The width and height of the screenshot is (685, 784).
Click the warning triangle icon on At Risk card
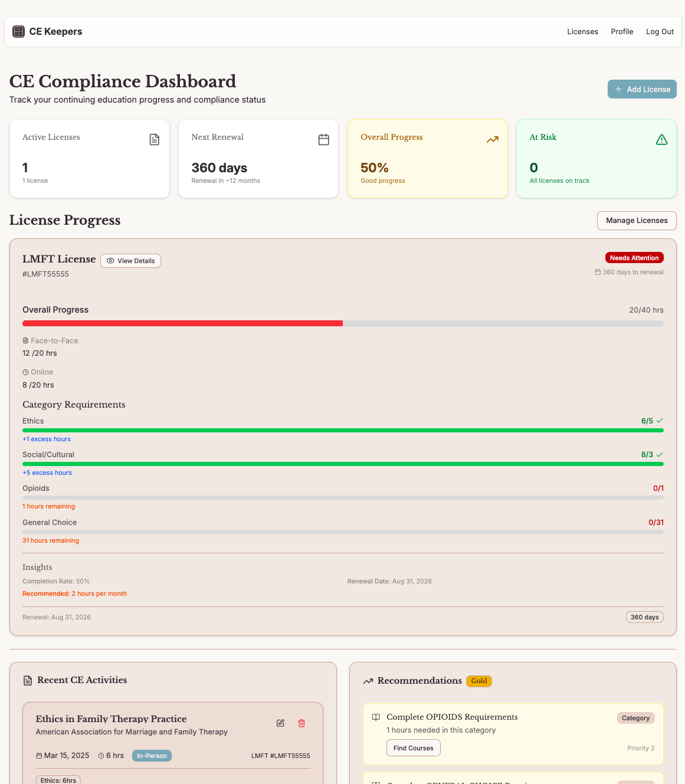coord(661,139)
